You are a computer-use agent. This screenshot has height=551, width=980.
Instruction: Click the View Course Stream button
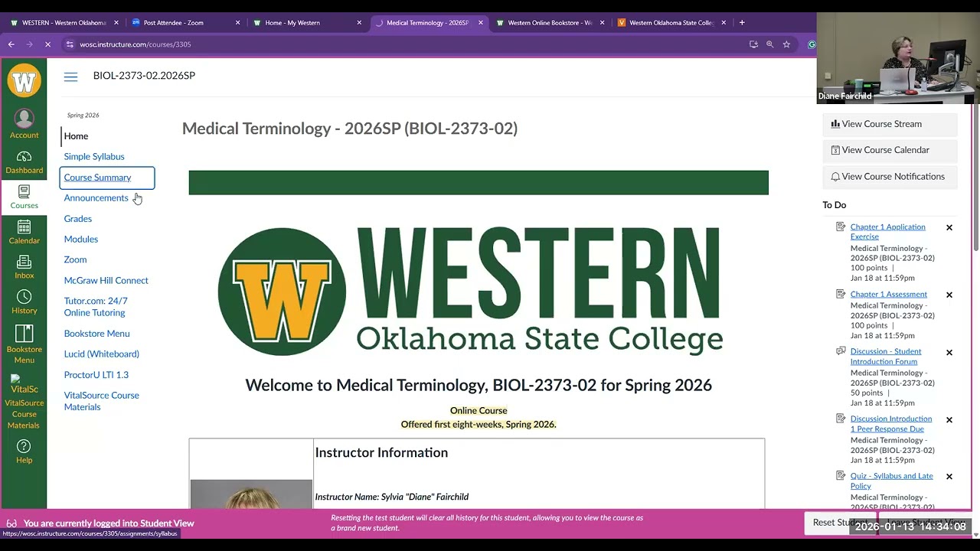tap(890, 124)
